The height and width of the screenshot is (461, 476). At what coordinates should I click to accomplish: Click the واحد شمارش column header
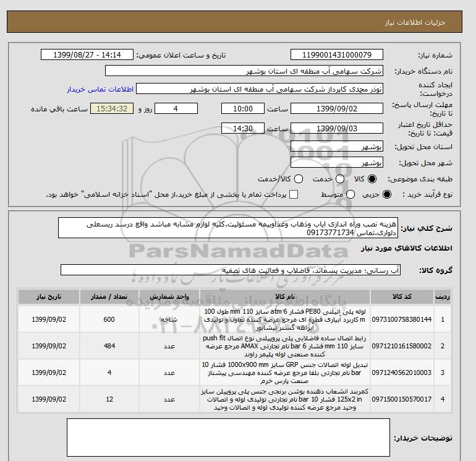tap(169, 296)
